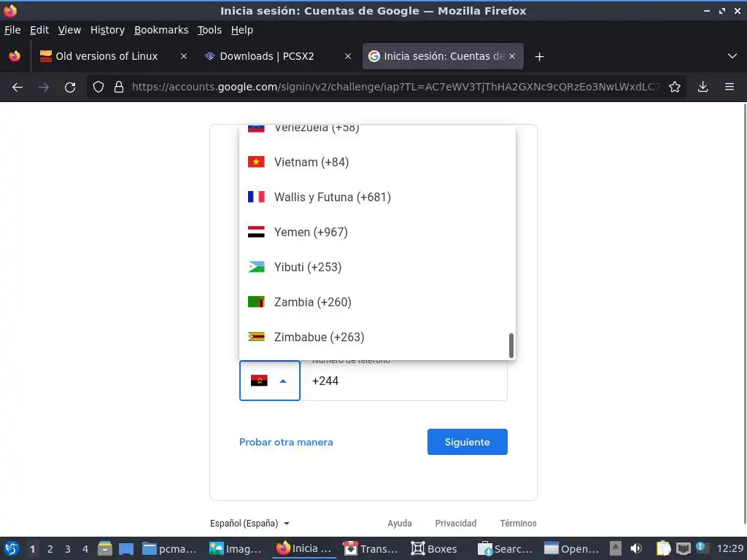Open the Downloads panel arrow icon
Screen dimensions: 747x560
(703, 87)
